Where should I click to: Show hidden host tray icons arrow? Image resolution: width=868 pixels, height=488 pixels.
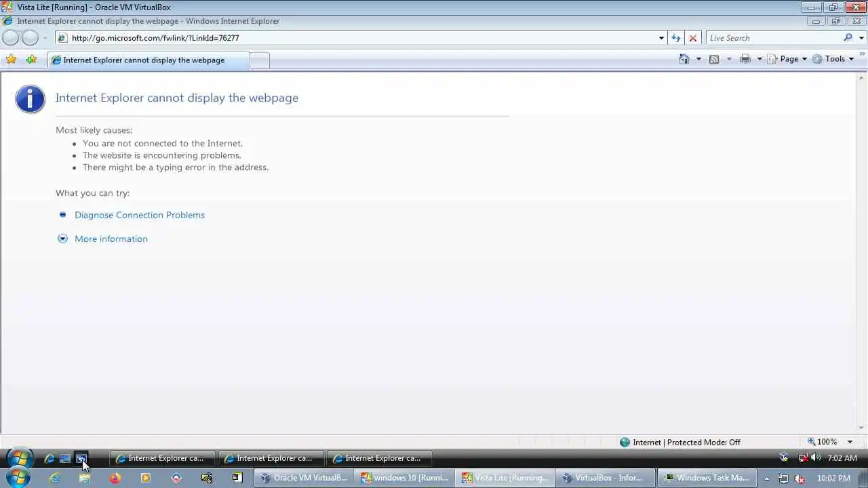coord(766,478)
